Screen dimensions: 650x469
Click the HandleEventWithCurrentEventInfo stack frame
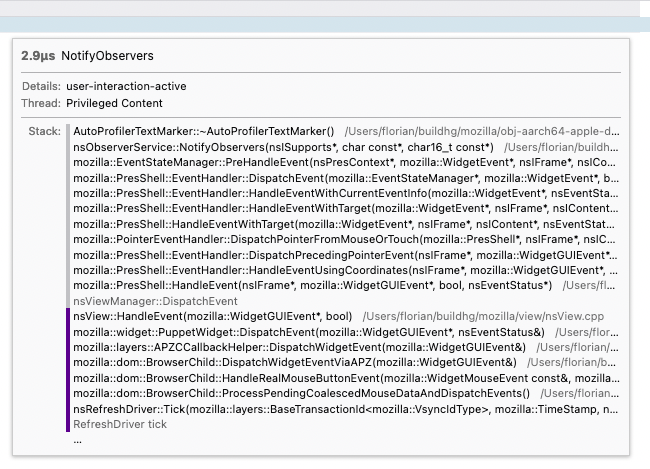pos(346,194)
